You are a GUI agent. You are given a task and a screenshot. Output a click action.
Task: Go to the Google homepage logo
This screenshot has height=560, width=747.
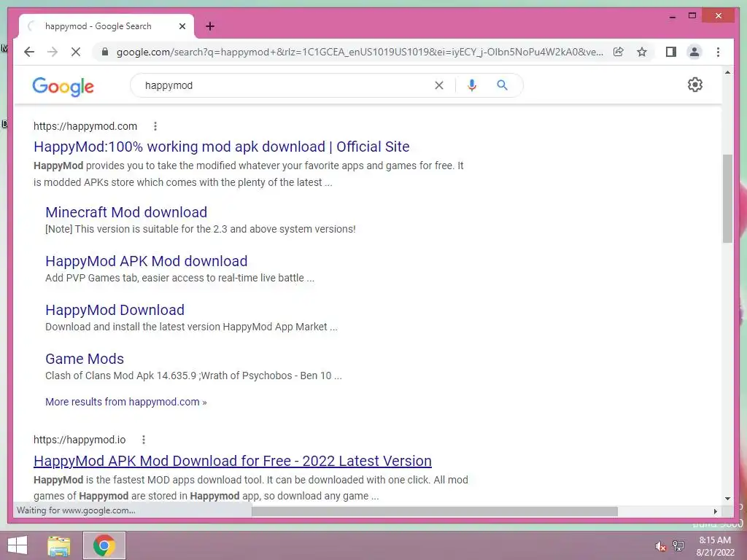(63, 86)
